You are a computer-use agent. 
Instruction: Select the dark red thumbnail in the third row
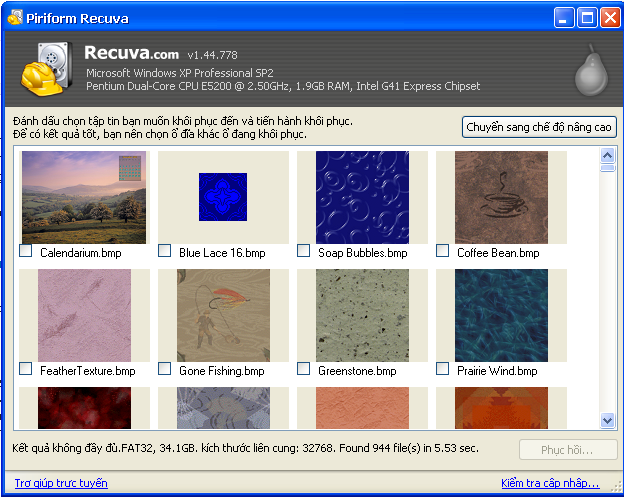coord(84,408)
